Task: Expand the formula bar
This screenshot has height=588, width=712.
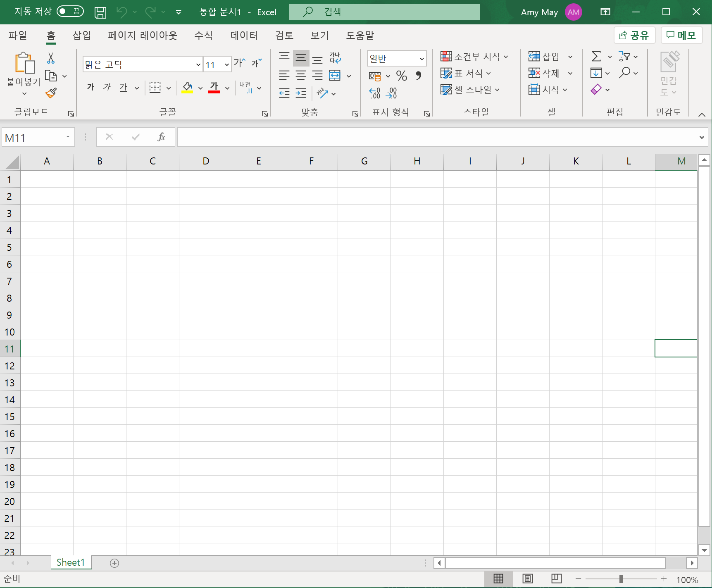Action: pos(702,137)
